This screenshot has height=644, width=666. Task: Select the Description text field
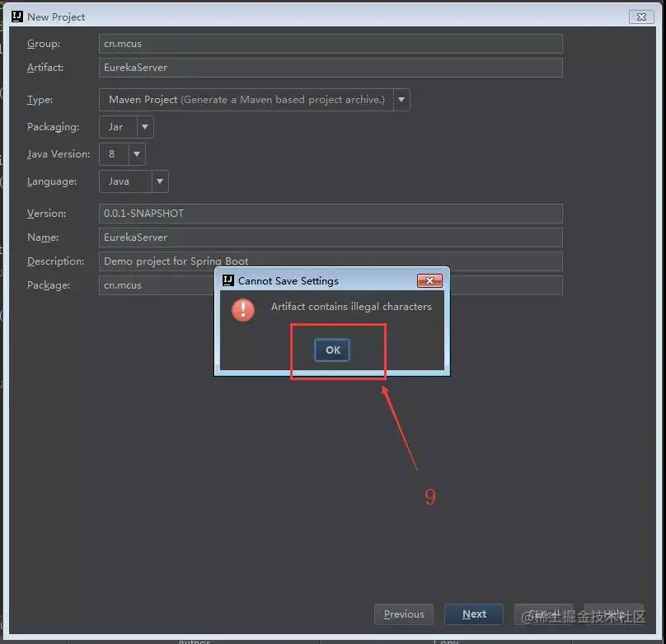click(x=331, y=261)
